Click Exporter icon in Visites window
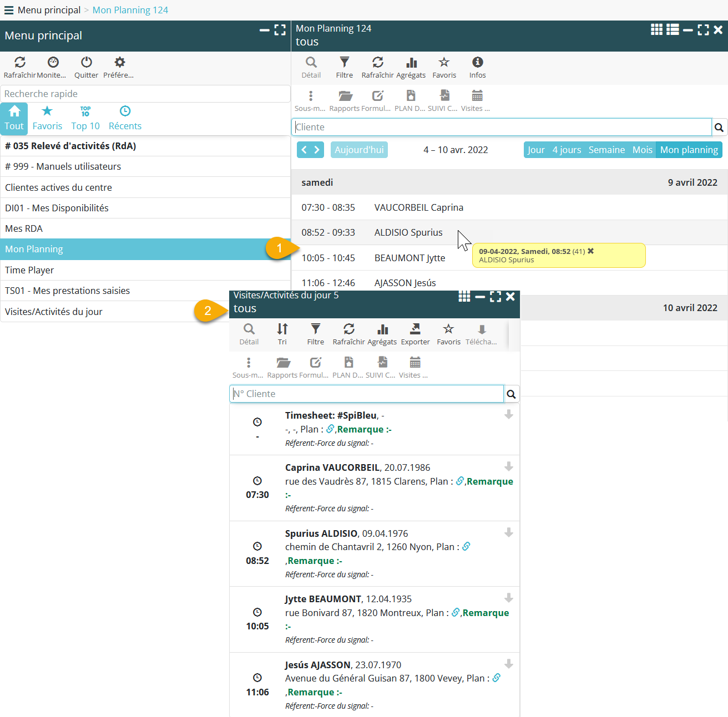Image resolution: width=728 pixels, height=717 pixels. coord(415,329)
